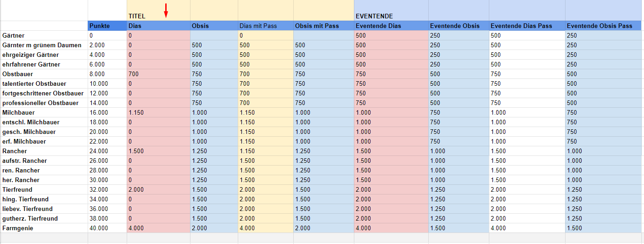The height and width of the screenshot is (244, 644).
Task: Select the Punkte column header cell
Action: [107, 26]
